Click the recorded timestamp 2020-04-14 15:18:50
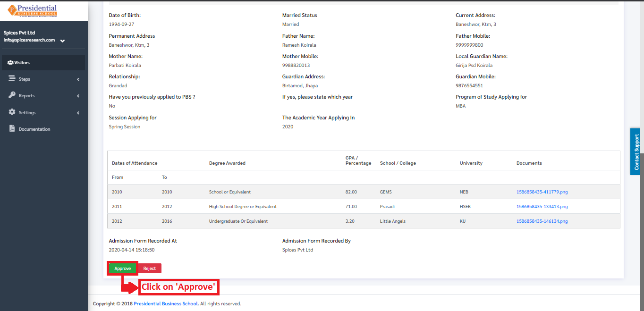644x311 pixels. point(132,250)
